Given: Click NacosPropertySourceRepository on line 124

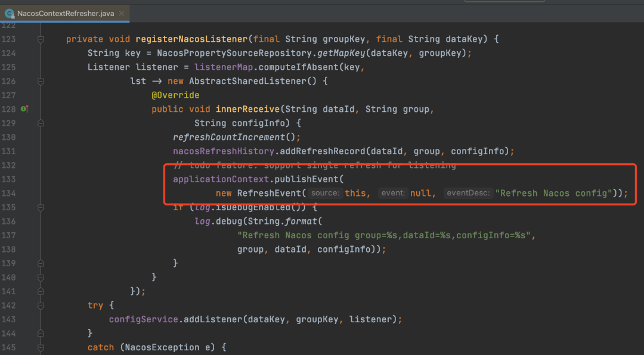Looking at the screenshot, I should 234,54.
